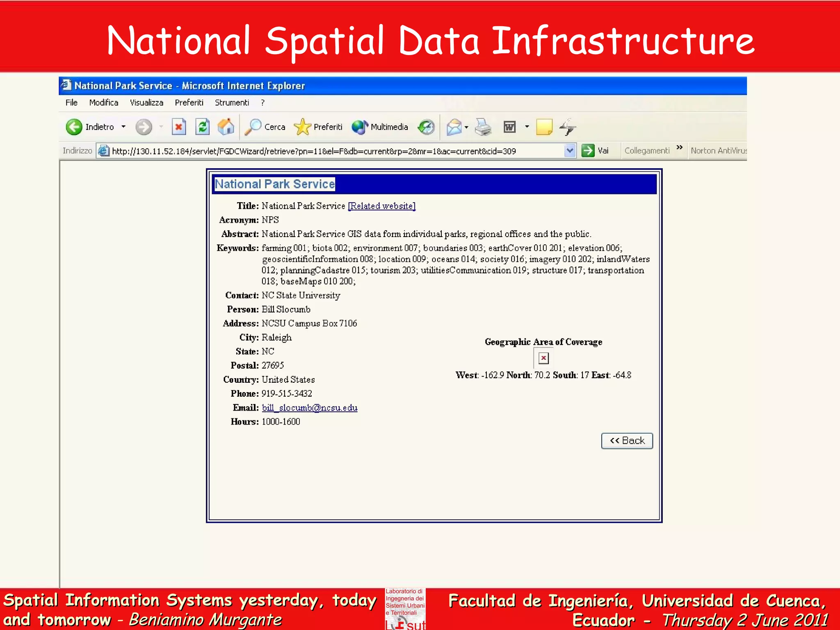Click the grey forward arrow icon
This screenshot has width=840, height=630.
pyautogui.click(x=144, y=127)
